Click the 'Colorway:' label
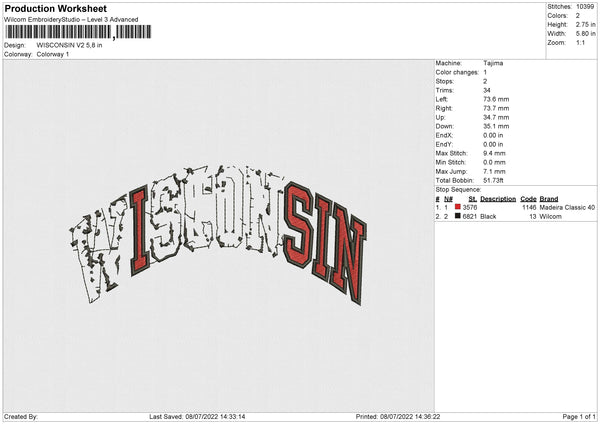This screenshot has height=424, width=600. (18, 54)
